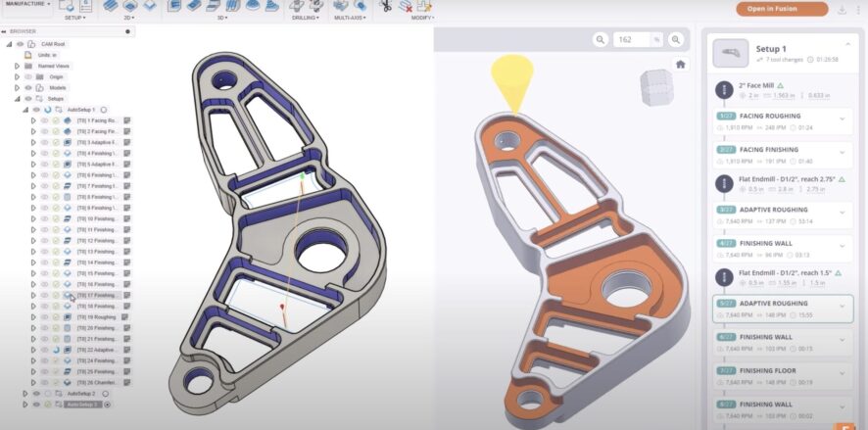868x430 pixels.
Task: Toggle visibility eye of CAM Root
Action: coord(21,44)
